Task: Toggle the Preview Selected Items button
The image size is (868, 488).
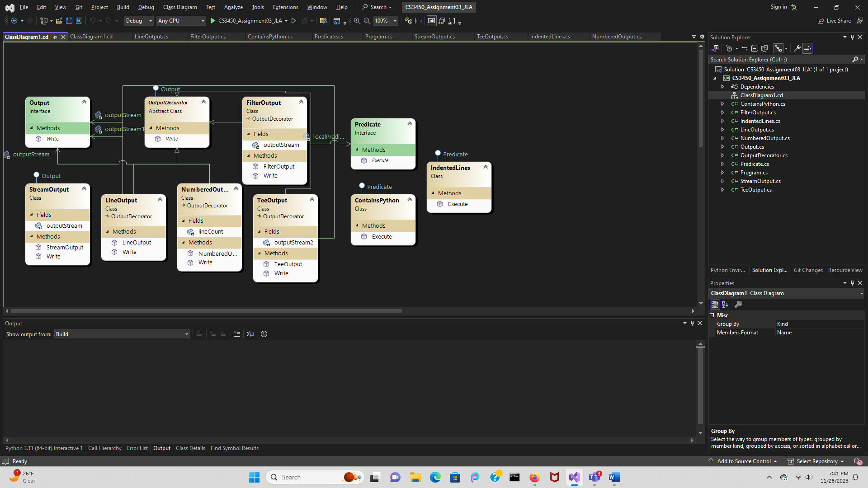Action: tap(807, 48)
